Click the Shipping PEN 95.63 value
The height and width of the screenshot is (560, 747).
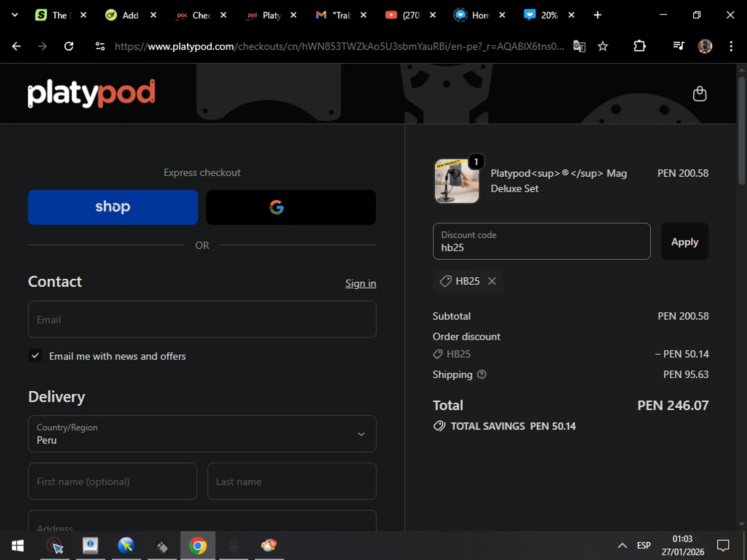tap(686, 374)
